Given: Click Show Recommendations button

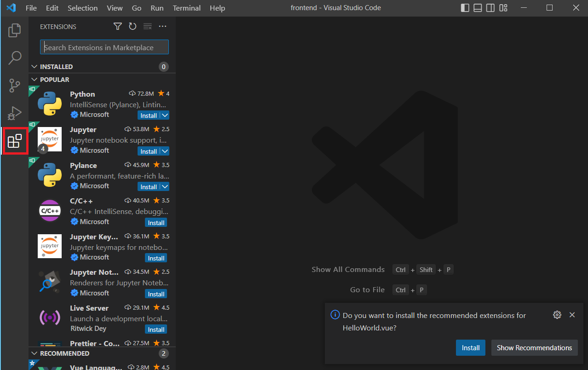Looking at the screenshot, I should 534,347.
